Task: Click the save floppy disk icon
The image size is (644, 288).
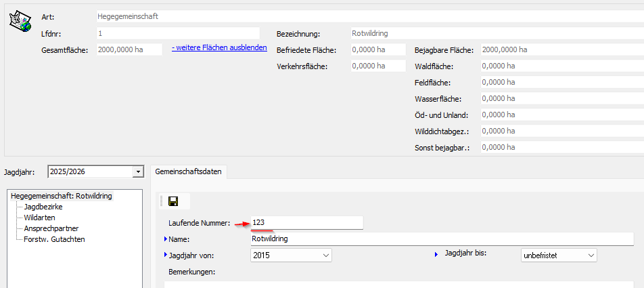Action: click(173, 201)
